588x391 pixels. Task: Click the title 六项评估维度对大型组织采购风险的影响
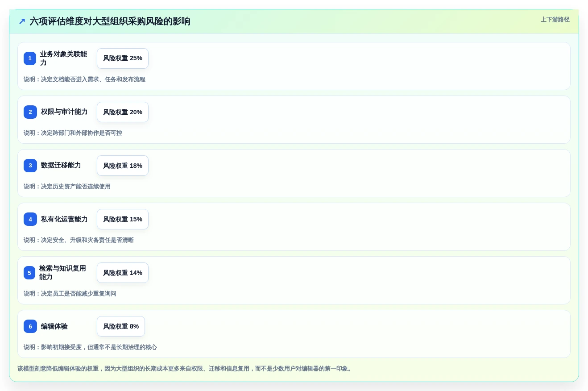pyautogui.click(x=110, y=21)
